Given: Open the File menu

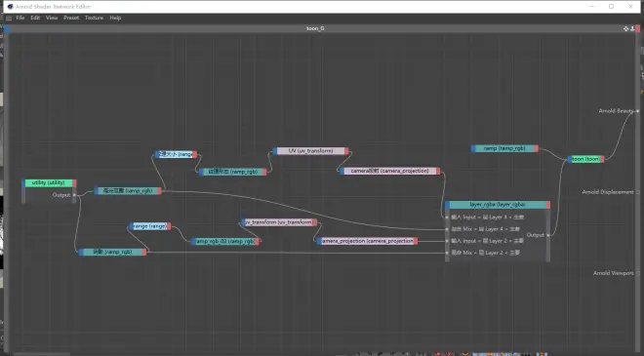Looking at the screenshot, I should [x=20, y=18].
